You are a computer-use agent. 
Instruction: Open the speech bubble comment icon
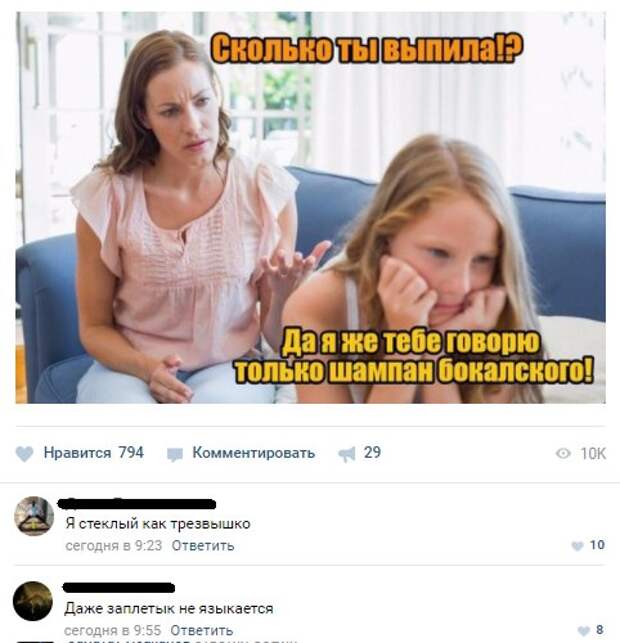[175, 454]
